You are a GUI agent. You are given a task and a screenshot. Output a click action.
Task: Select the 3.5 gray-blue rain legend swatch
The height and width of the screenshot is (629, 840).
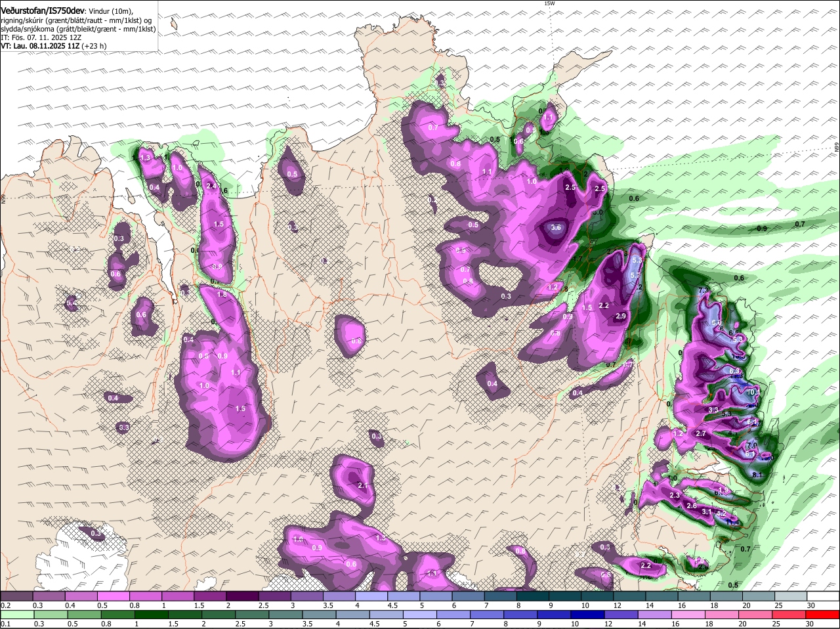tap(319, 615)
